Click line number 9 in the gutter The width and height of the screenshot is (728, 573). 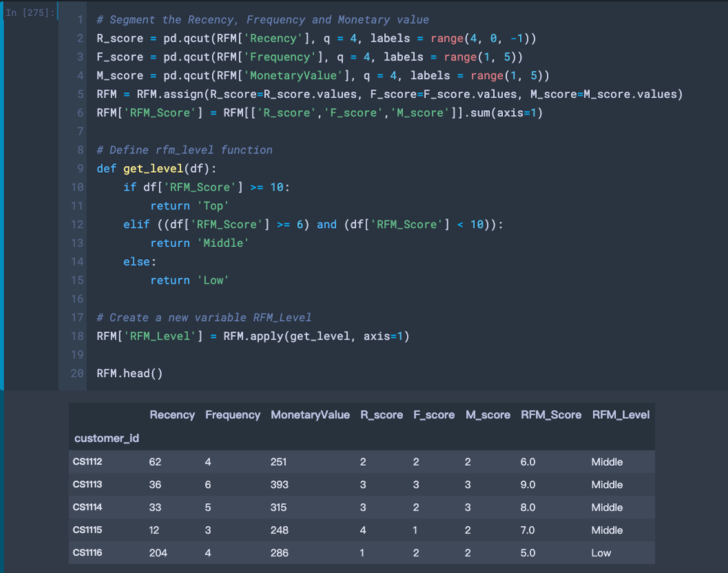coord(81,168)
